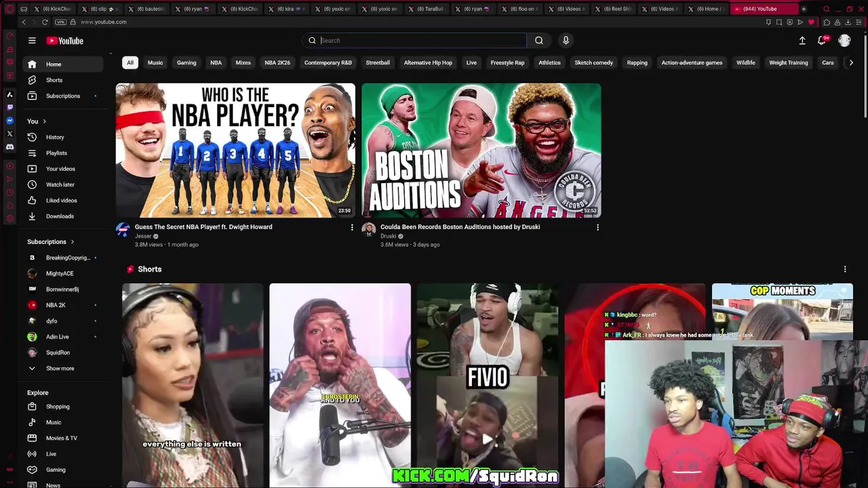Open the YouTube guide hamburger menu
Image resolution: width=868 pixels, height=488 pixels.
point(32,41)
